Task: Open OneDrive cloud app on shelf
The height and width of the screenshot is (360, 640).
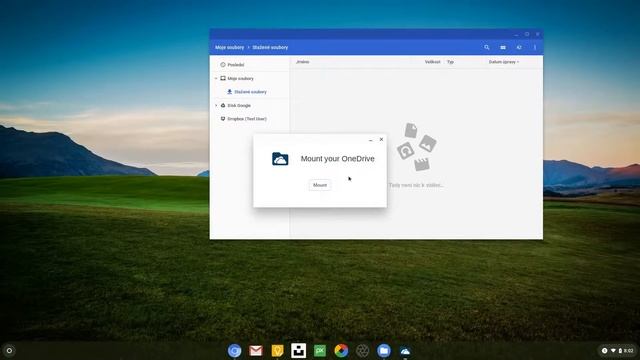Action: point(405,351)
